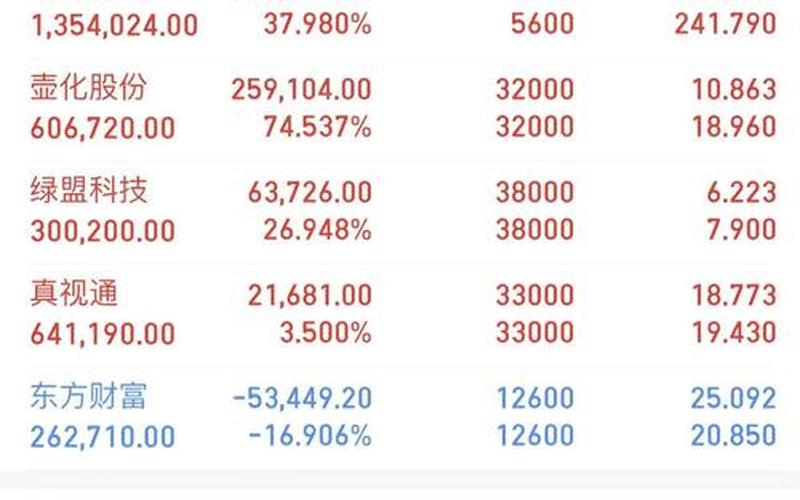Select market value 1,354,024.00
This screenshot has height=500, width=800.
pos(115,25)
